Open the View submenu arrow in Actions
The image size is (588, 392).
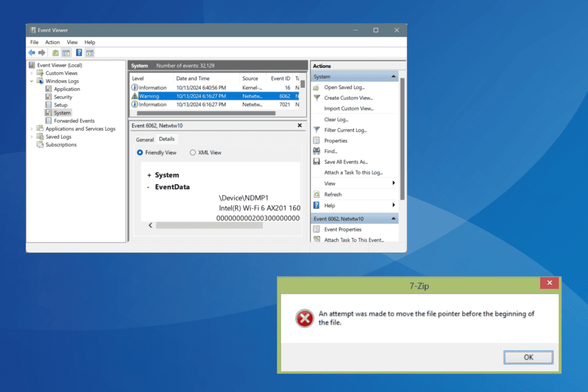(393, 183)
